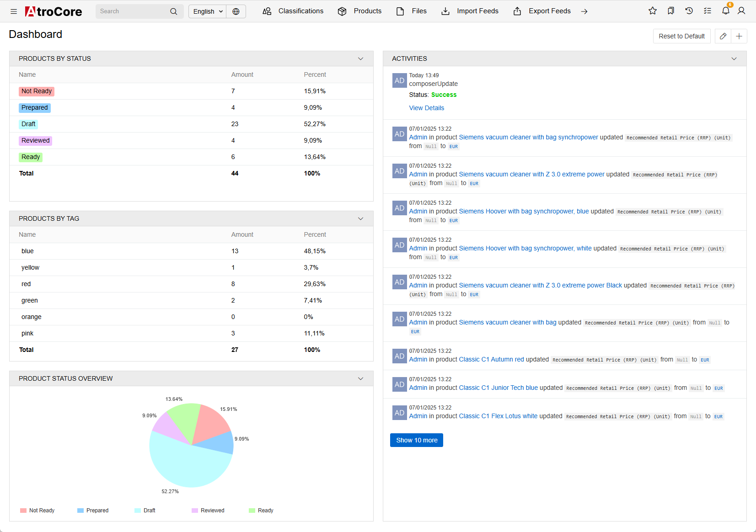This screenshot has height=532, width=756.
Task: Open the English language dropdown
Action: [x=207, y=11]
